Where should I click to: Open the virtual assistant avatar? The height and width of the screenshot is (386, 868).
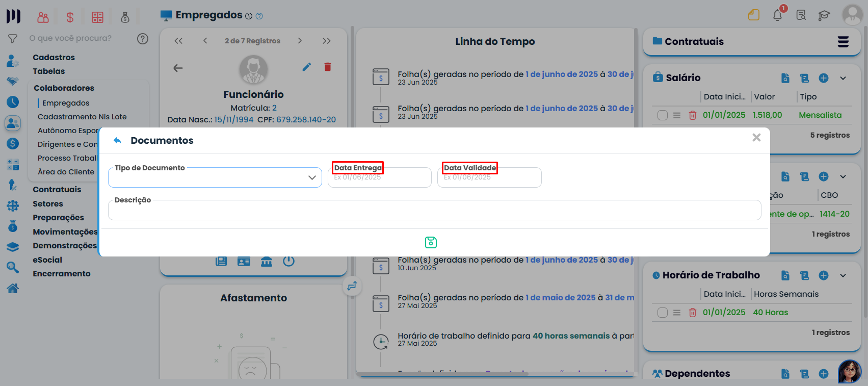coord(850,372)
